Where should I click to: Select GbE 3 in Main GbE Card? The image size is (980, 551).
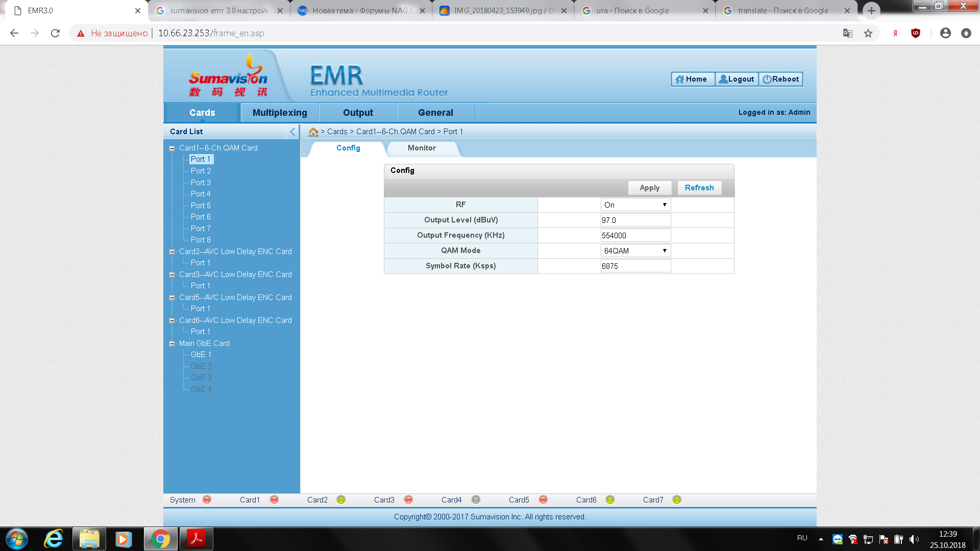[x=201, y=378]
